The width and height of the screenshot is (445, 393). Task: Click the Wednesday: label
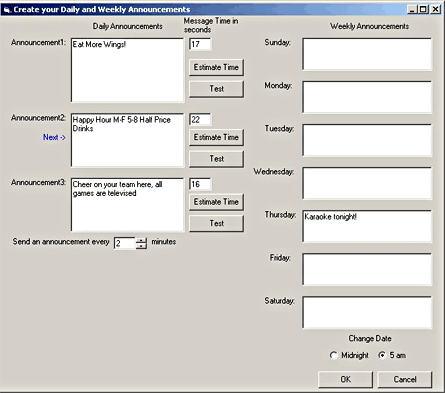coord(274,172)
